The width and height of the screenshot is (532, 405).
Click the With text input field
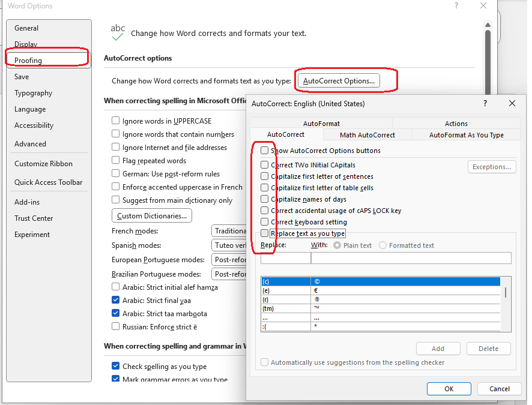click(x=411, y=258)
